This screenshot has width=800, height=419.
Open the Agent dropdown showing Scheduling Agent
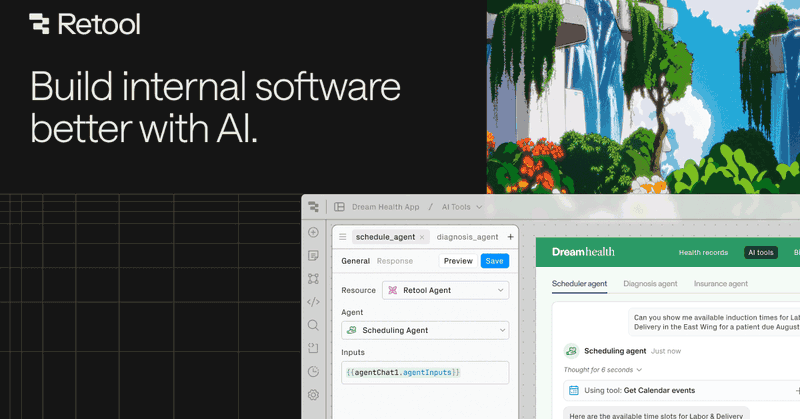pos(425,330)
